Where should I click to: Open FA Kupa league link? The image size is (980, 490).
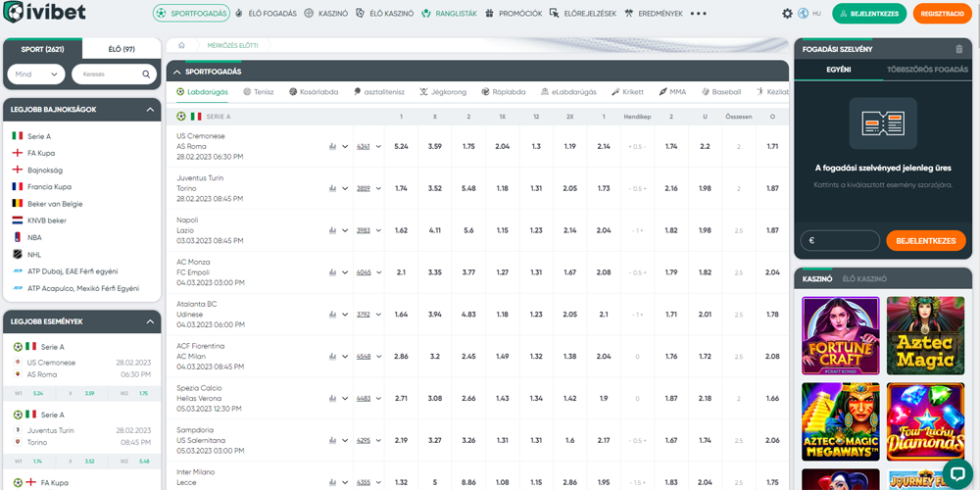(x=40, y=153)
